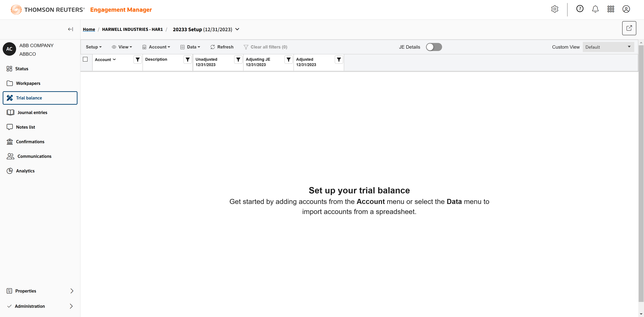Filter the Description column
The image size is (644, 317).
tap(187, 60)
